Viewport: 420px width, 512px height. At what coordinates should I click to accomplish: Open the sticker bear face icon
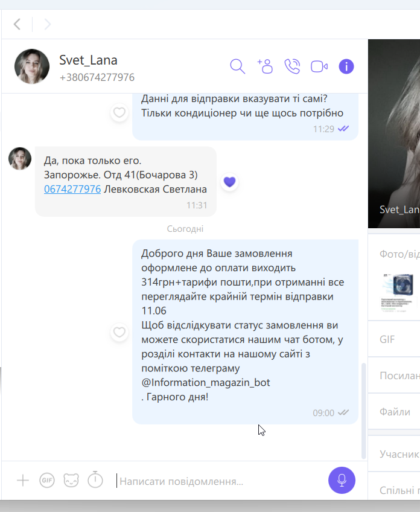[x=71, y=481]
